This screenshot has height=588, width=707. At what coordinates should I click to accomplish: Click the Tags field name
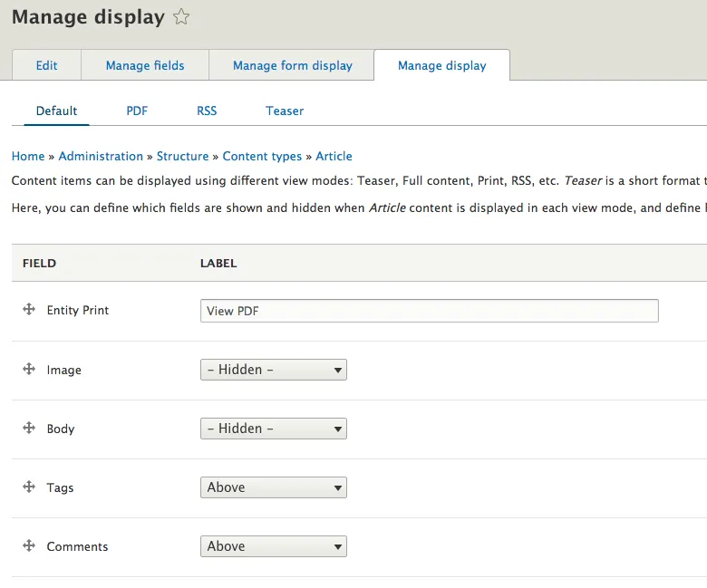[x=60, y=487]
